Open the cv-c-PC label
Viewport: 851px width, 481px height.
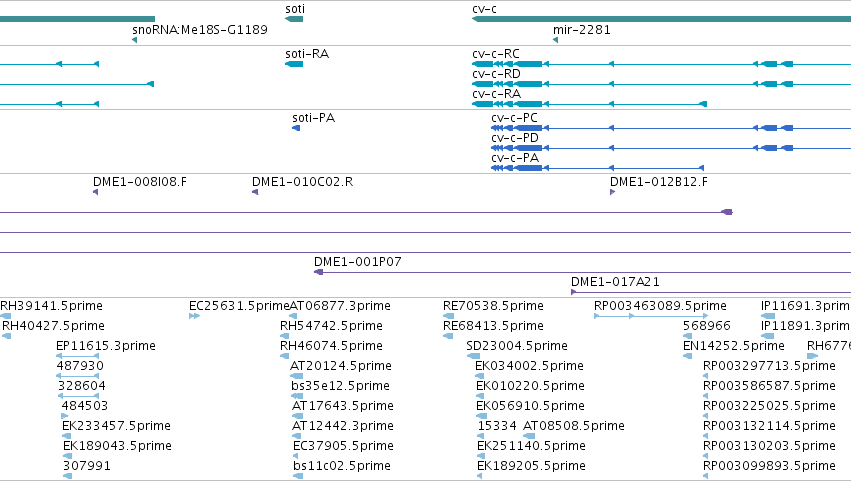[x=515, y=118]
